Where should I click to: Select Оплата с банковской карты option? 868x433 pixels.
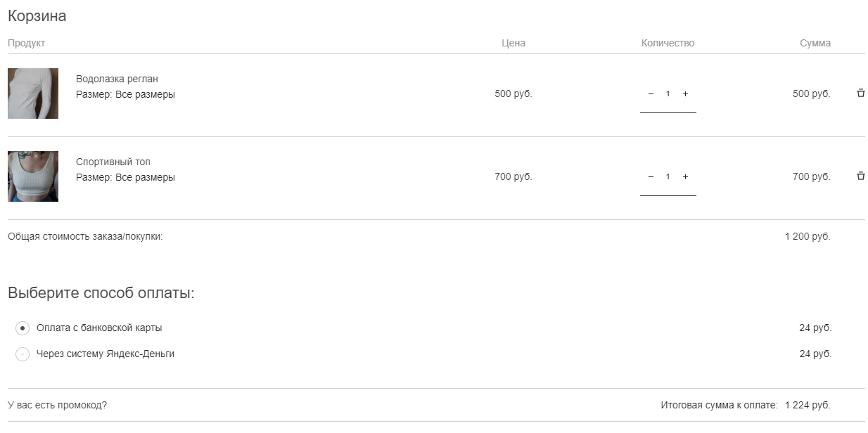pos(23,328)
